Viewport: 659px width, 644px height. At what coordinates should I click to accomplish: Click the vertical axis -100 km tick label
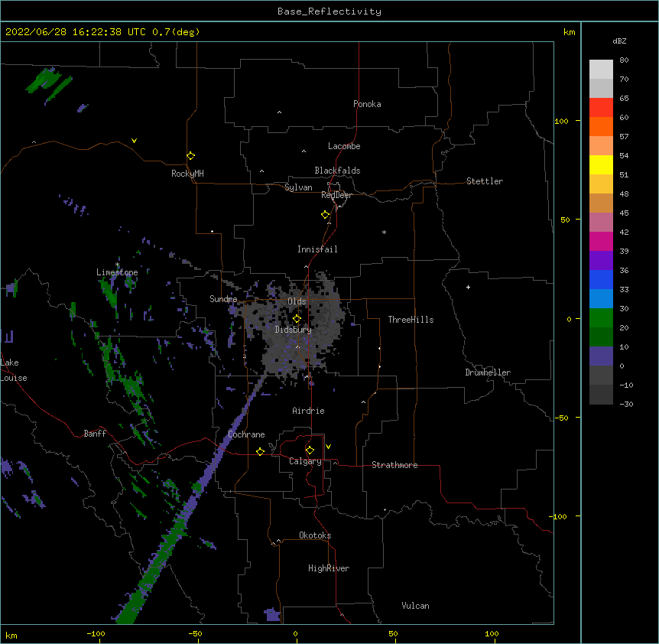[559, 516]
